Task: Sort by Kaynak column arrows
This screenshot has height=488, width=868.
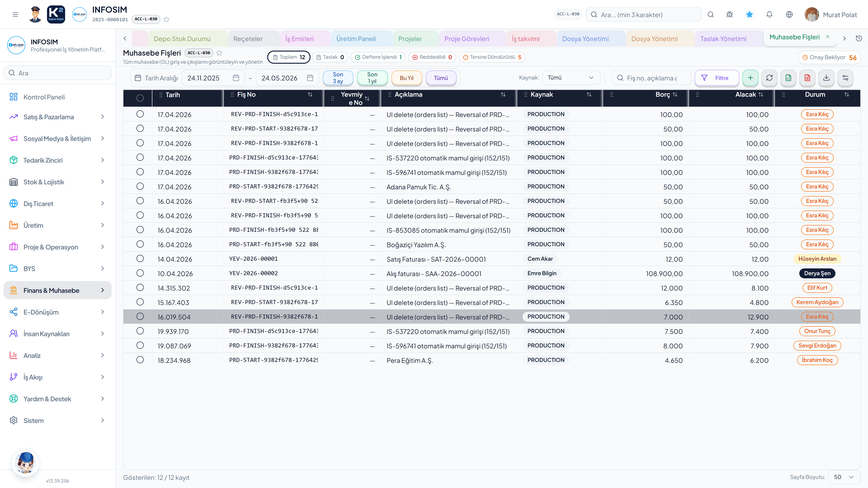Action: [589, 95]
